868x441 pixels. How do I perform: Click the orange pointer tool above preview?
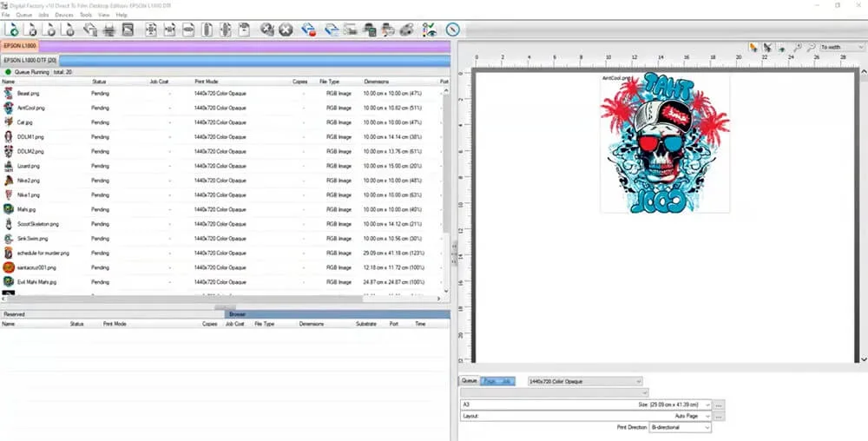click(753, 48)
